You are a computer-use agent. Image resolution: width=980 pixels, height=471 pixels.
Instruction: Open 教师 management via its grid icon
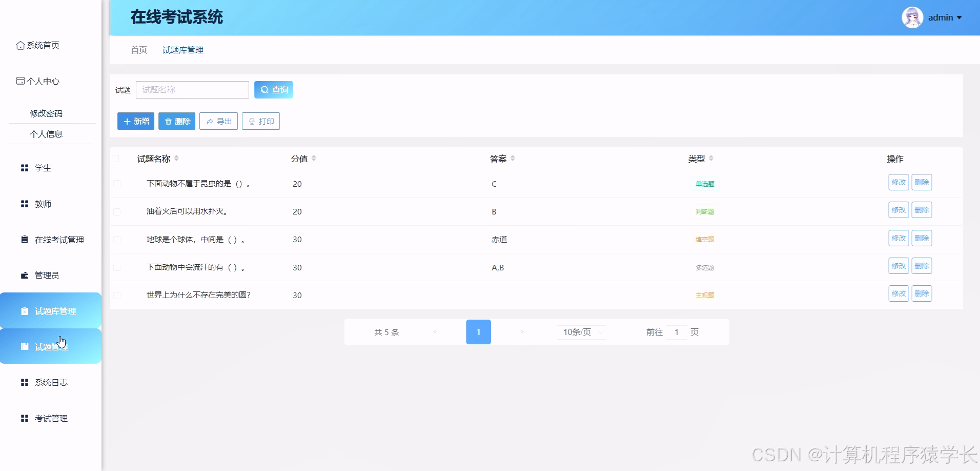click(24, 204)
